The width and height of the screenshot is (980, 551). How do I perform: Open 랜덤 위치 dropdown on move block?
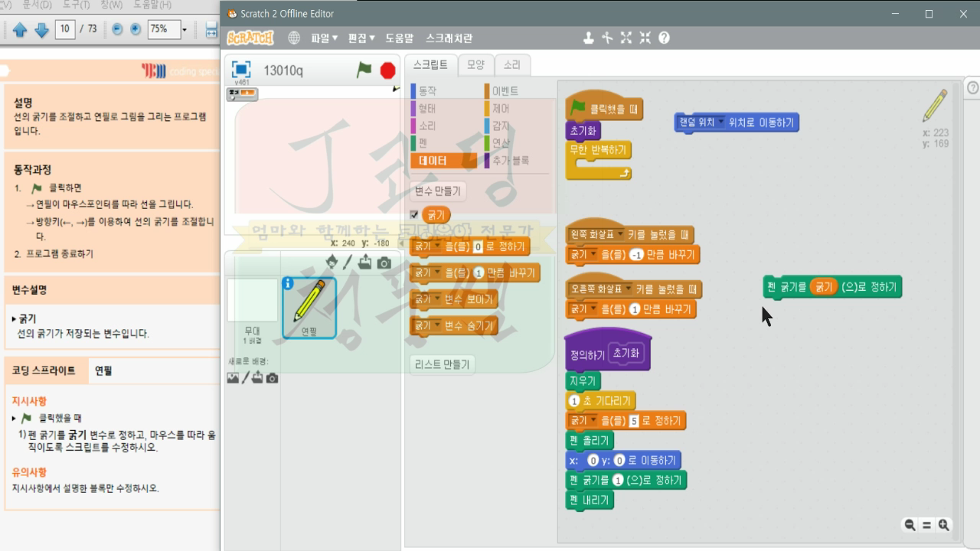coord(720,122)
